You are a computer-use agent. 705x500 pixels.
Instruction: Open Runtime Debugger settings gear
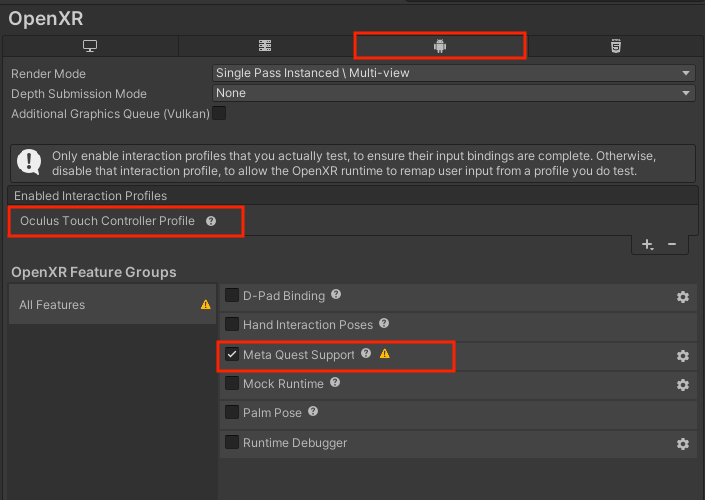tap(683, 444)
